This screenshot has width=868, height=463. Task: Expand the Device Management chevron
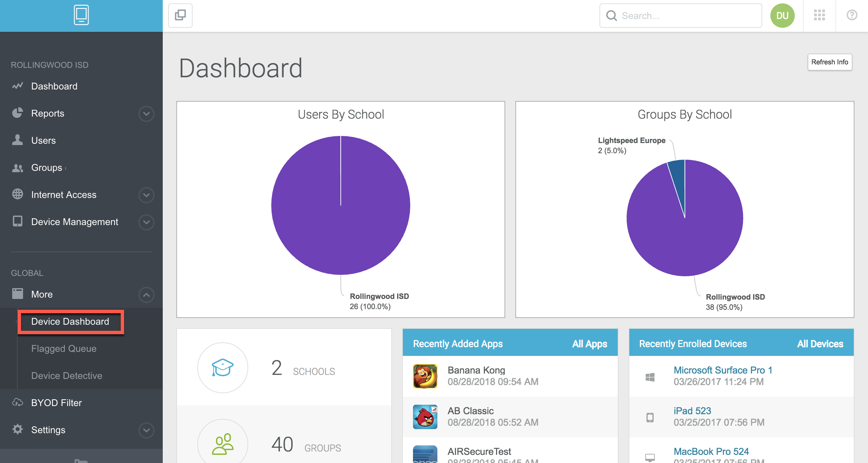coord(146,222)
